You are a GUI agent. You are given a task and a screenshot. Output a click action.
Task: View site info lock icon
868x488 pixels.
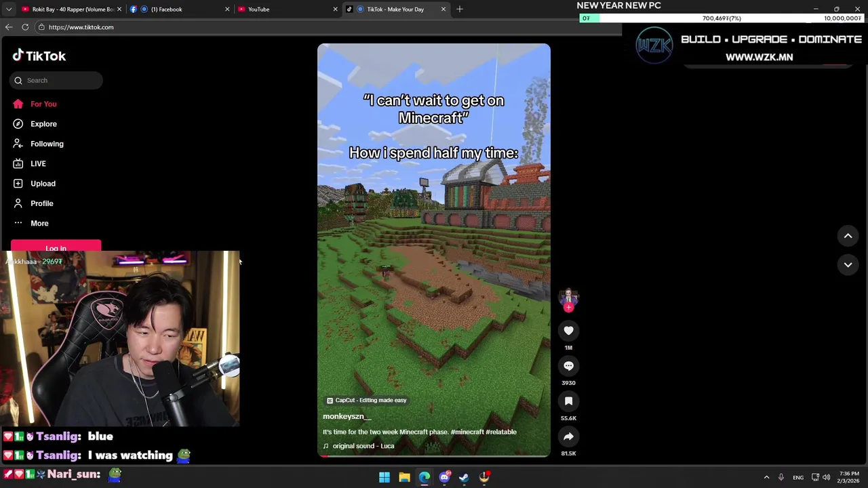(x=41, y=27)
